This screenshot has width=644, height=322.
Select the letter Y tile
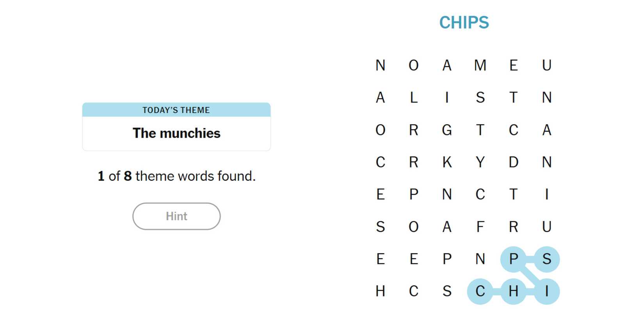pos(480,162)
